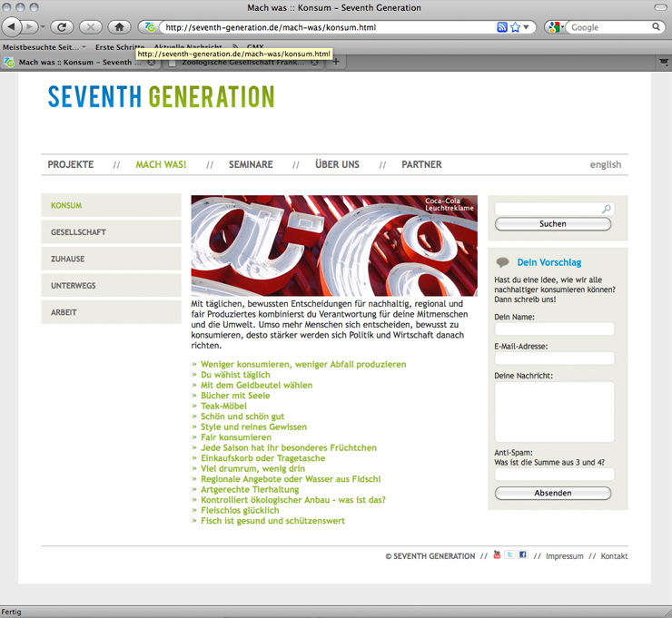The height and width of the screenshot is (618, 672).
Task: Open the new tab plus button
Action: 336,62
